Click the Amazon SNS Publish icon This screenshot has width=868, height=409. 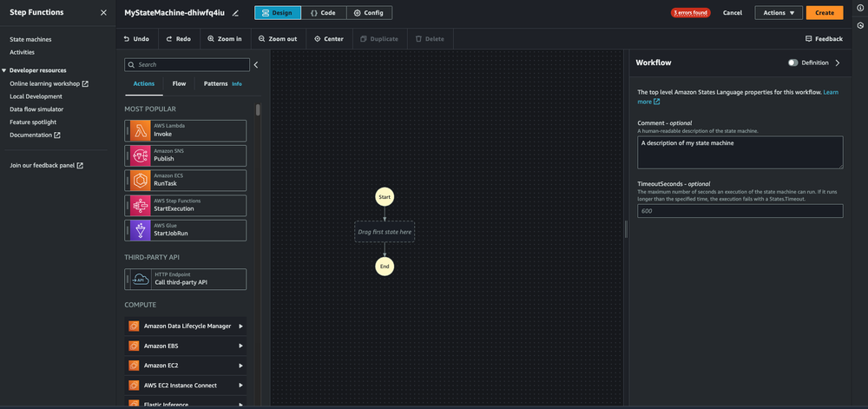(x=141, y=155)
